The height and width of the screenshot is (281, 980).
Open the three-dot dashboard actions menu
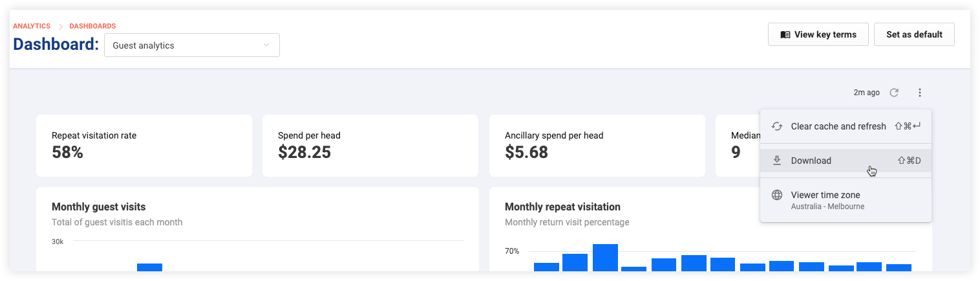(920, 93)
